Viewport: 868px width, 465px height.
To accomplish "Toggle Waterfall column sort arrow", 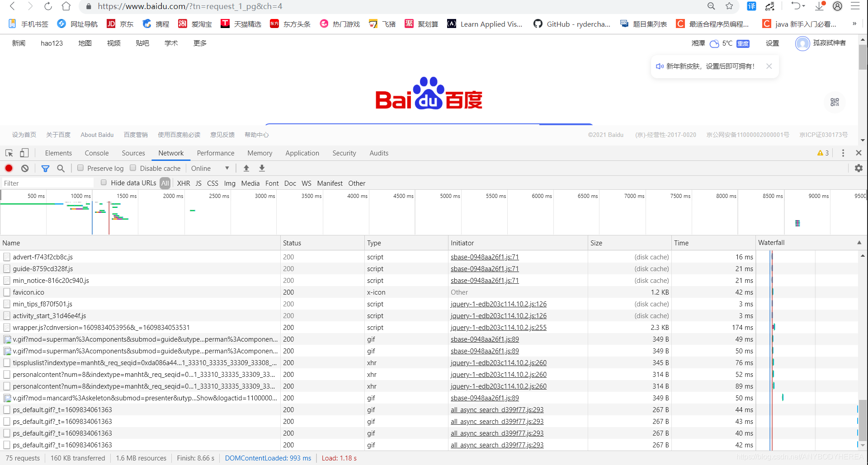I will point(859,243).
